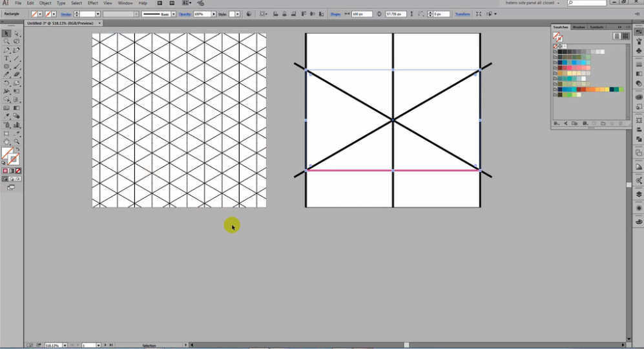The height and width of the screenshot is (349, 644).
Task: Select the Paintbrush tool
Action: [x=16, y=66]
